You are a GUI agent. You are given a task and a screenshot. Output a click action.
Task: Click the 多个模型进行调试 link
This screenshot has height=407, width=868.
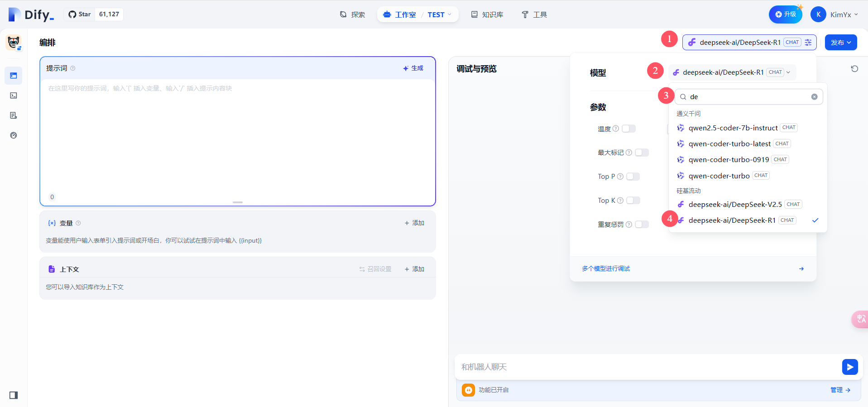pyautogui.click(x=606, y=269)
